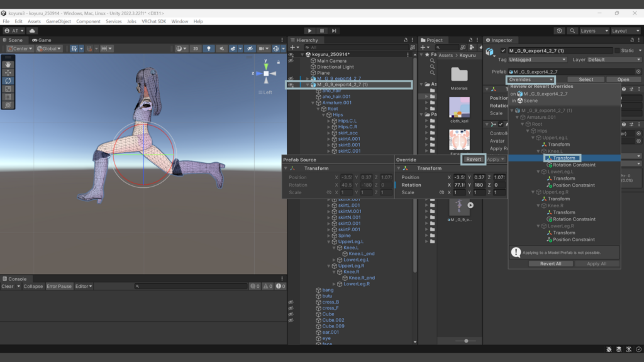Select the Move tool in scene toolbar
644x362 pixels.
click(x=8, y=72)
